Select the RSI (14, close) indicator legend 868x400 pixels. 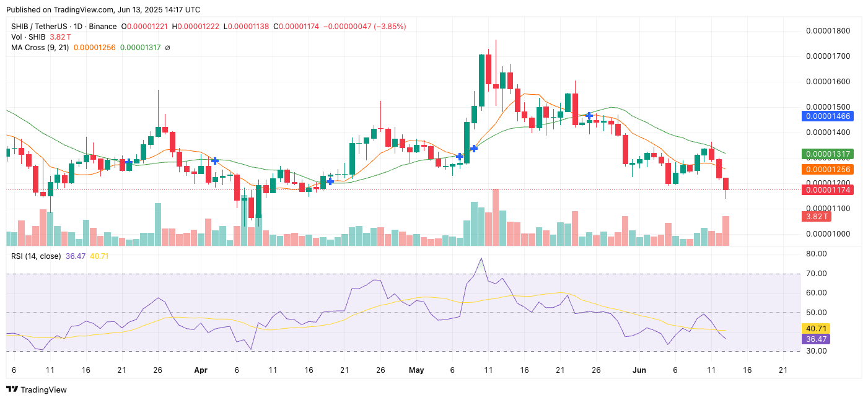point(36,256)
